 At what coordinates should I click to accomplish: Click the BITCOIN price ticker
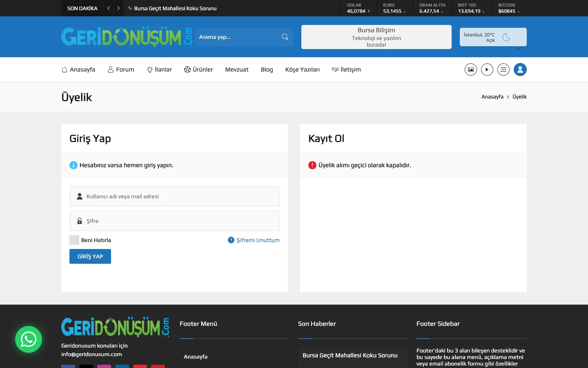(509, 8)
